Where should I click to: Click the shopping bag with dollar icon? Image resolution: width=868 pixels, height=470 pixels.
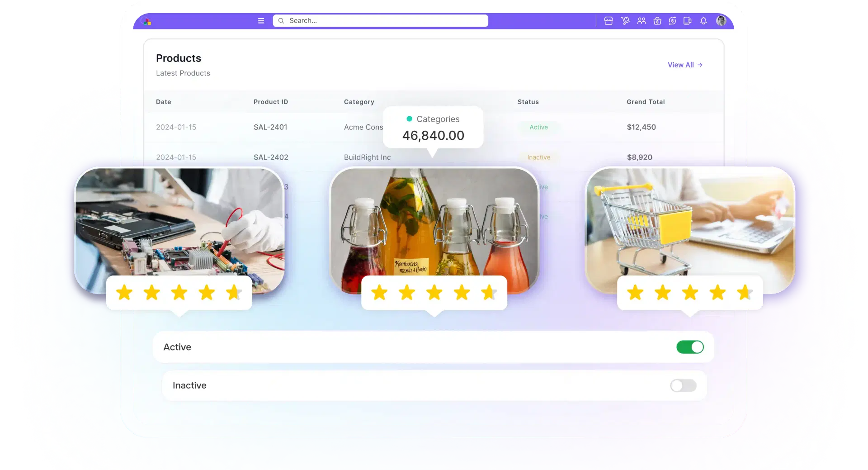click(x=657, y=21)
